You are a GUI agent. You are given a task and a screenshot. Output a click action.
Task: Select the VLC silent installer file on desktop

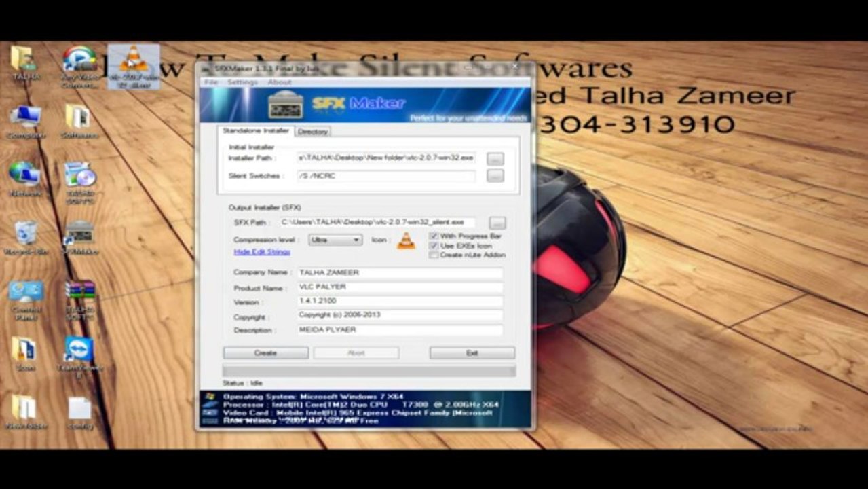pyautogui.click(x=134, y=67)
